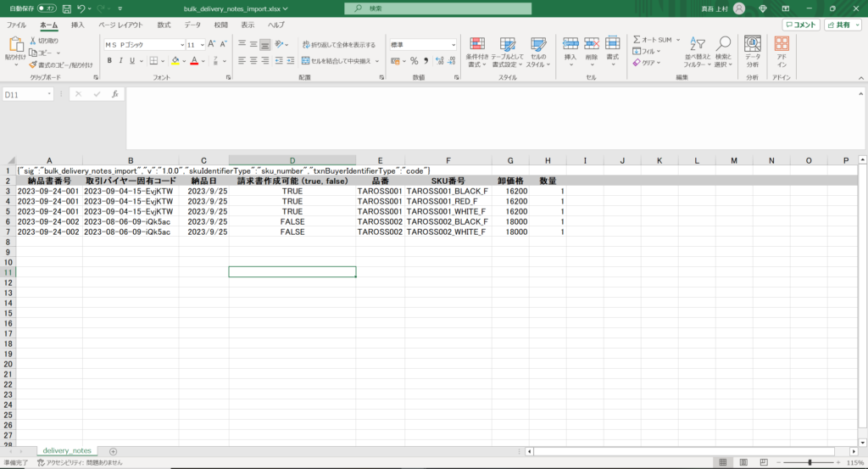Open the File (ファイル) tab
Viewport: 868px width, 469px height.
click(16, 25)
